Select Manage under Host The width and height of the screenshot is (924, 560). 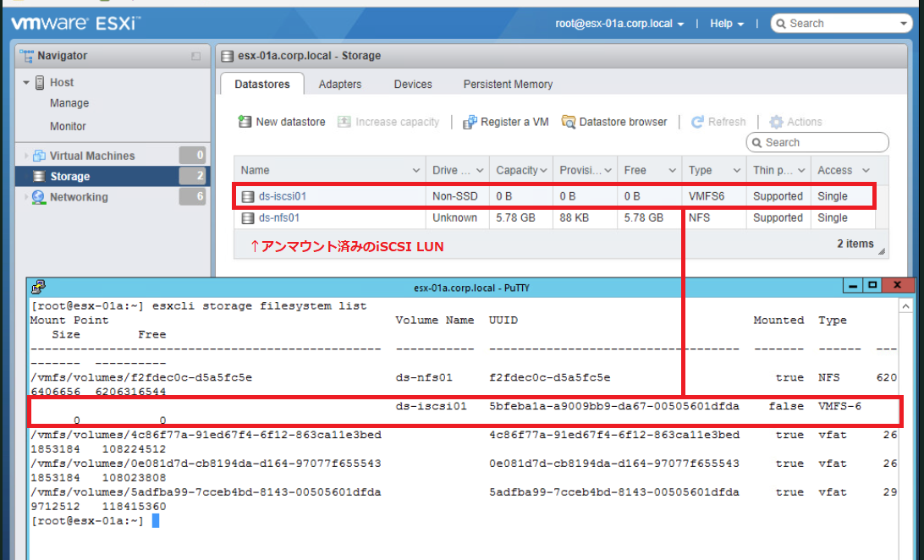[x=69, y=103]
